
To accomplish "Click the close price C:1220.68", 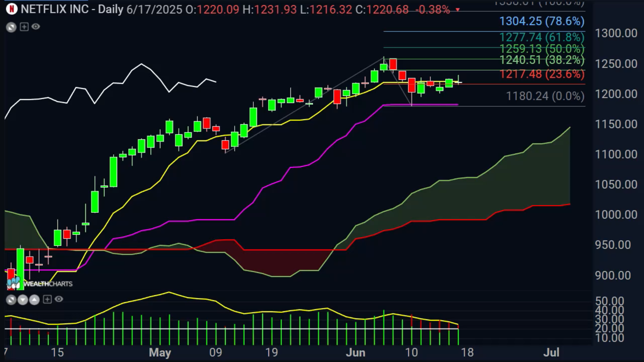I will point(382,9).
